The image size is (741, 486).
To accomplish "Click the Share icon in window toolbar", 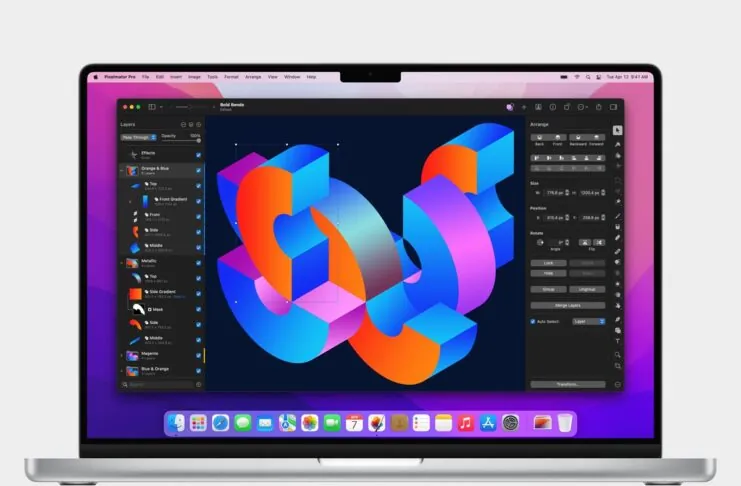I will pyautogui.click(x=598, y=107).
